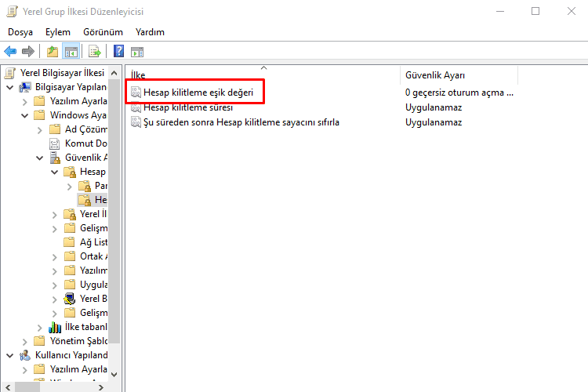Select the Hesap kilitleme süresi policy
Image resolution: width=588 pixels, height=392 pixels.
188,107
